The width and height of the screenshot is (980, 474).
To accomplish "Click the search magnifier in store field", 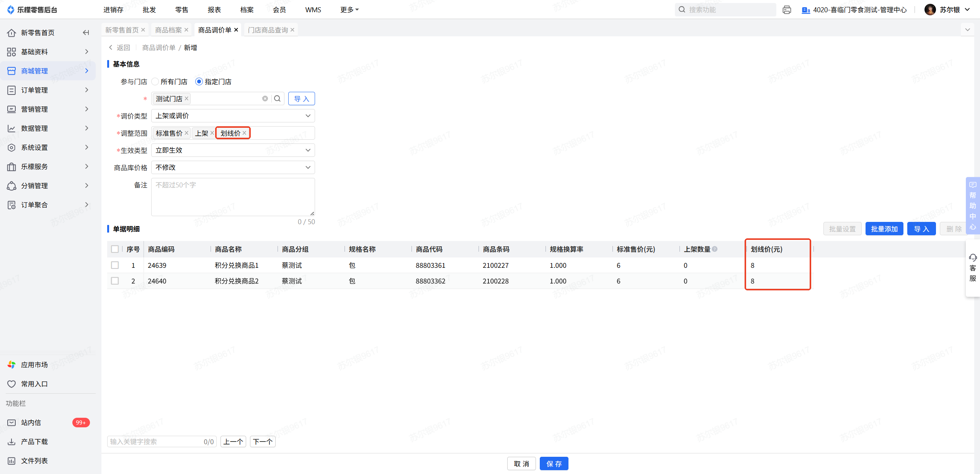I will tap(277, 99).
